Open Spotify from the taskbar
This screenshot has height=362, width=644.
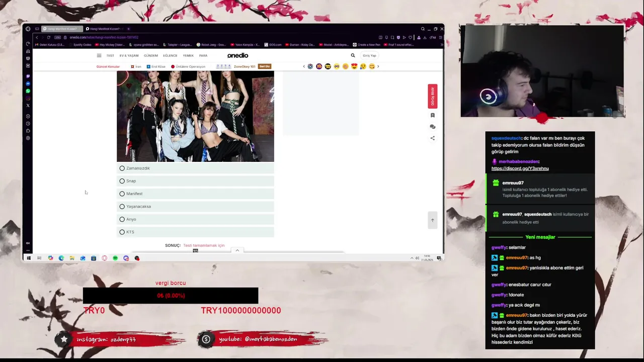point(115,258)
